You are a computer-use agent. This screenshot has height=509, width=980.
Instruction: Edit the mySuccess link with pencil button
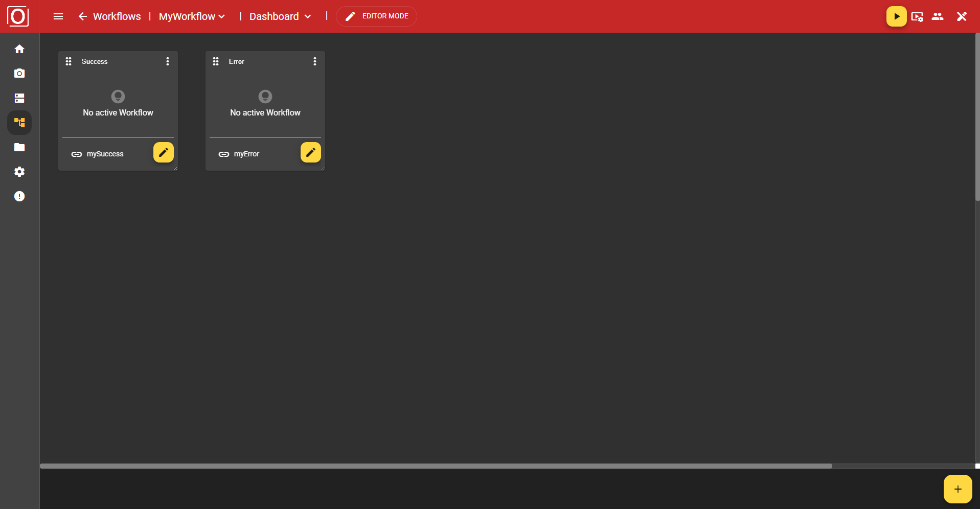point(163,152)
